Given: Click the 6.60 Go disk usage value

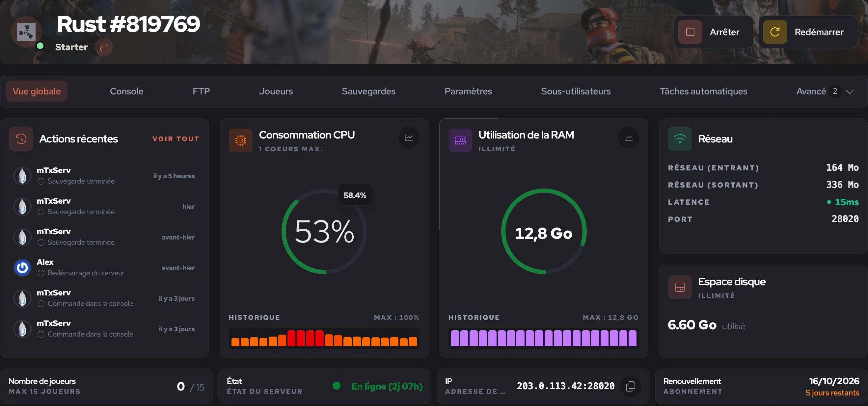Looking at the screenshot, I should pos(692,325).
